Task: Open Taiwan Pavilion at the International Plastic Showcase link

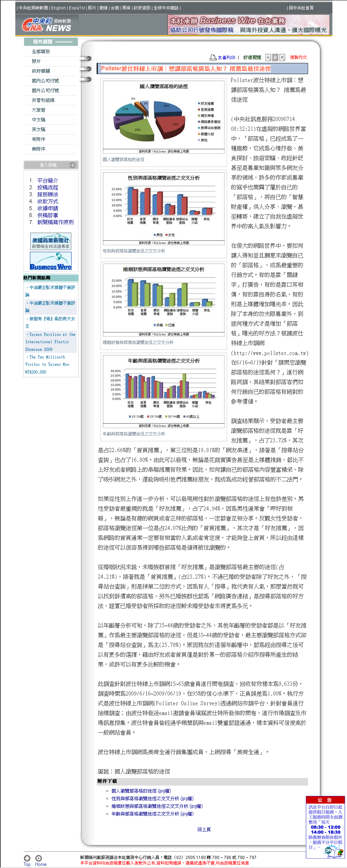Action: (50, 342)
